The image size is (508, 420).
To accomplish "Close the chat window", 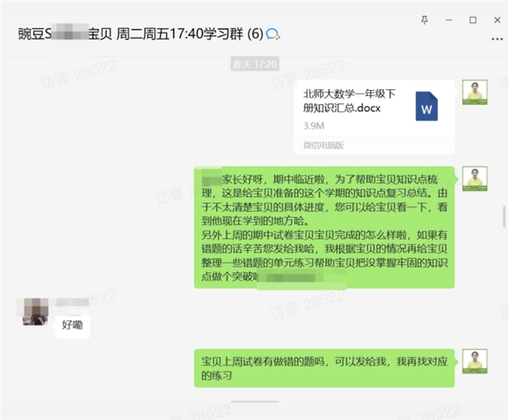I will click(497, 20).
